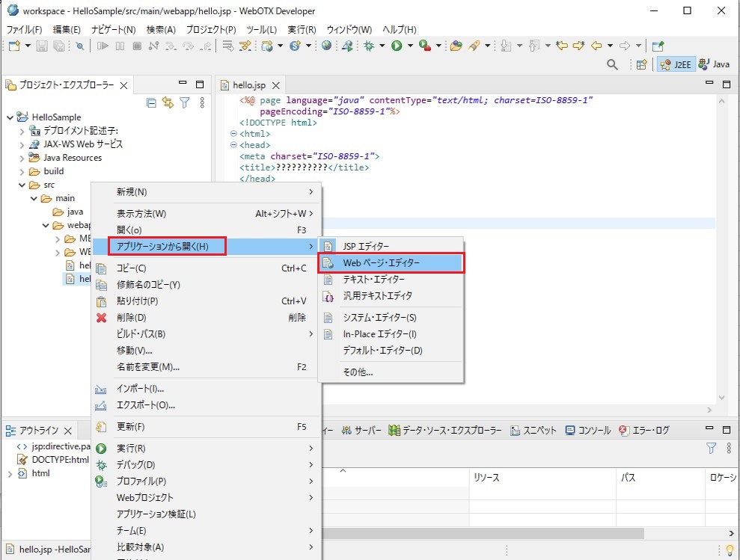Expand the build folder in tree
The height and width of the screenshot is (560, 740).
click(x=22, y=171)
